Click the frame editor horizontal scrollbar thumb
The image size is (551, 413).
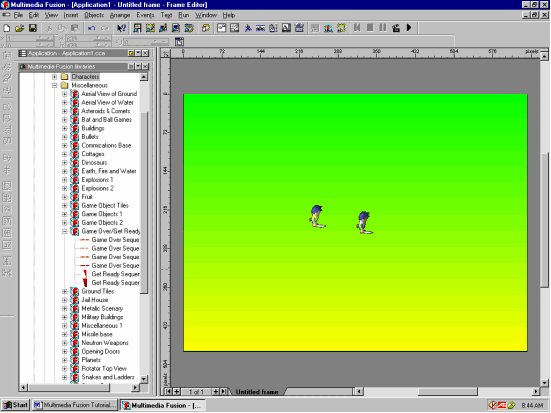(447, 392)
